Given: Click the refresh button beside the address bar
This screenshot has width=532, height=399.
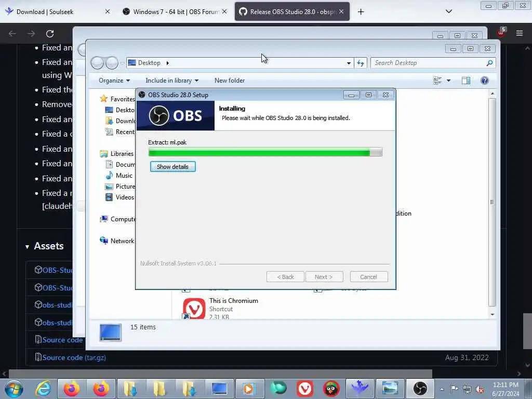Looking at the screenshot, I should click(361, 63).
